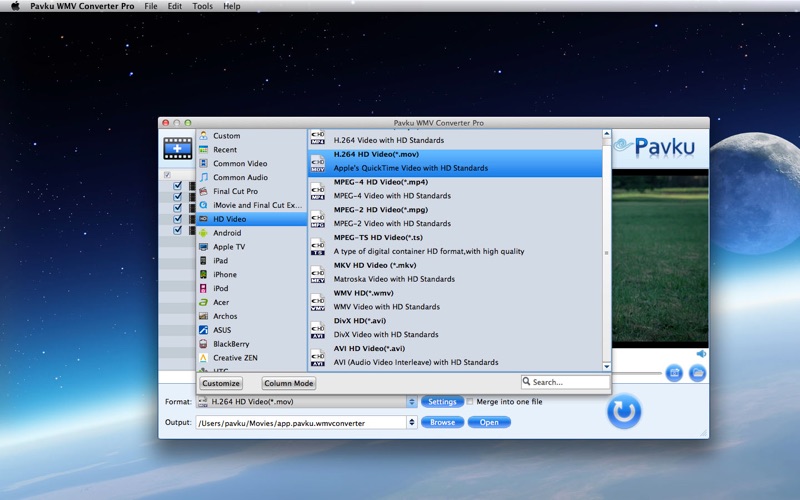Uncheck the first file's checkbox
This screenshot has height=500, width=800.
(x=178, y=186)
